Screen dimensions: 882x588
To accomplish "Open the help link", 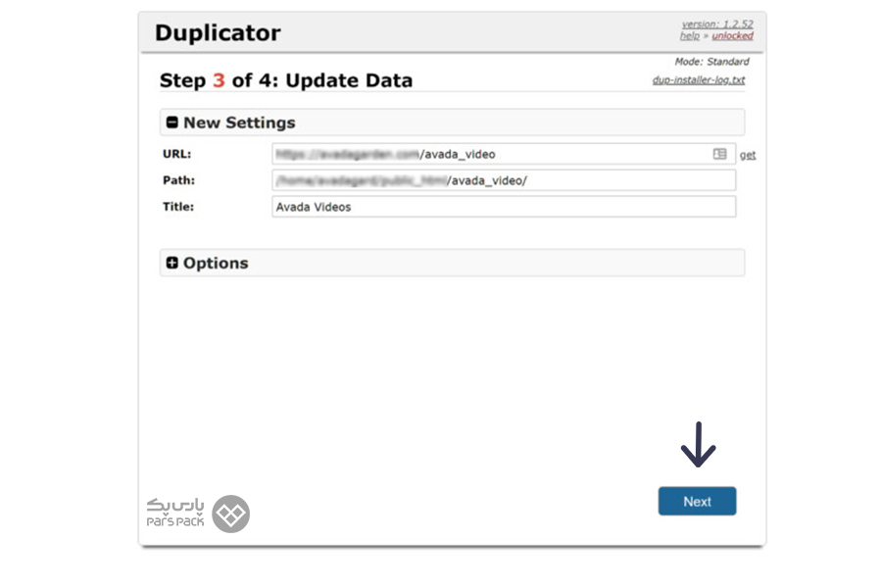I will [690, 35].
